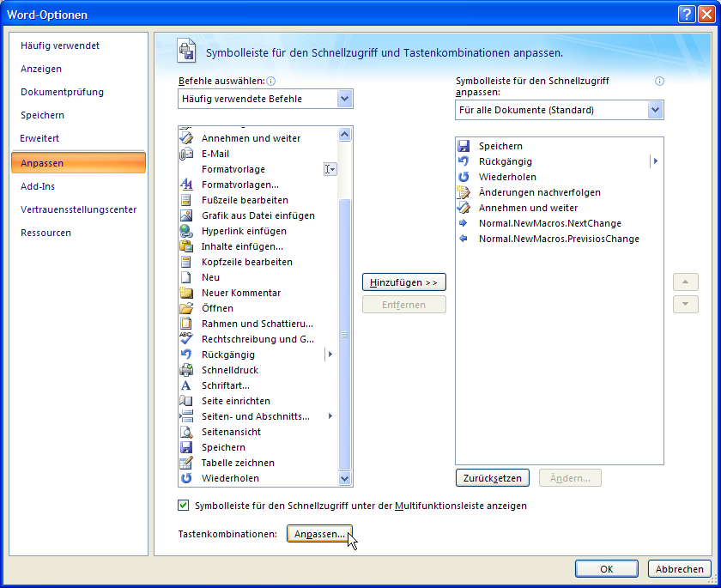Click the move up arrow button
This screenshot has width=721, height=588.
tap(686, 282)
